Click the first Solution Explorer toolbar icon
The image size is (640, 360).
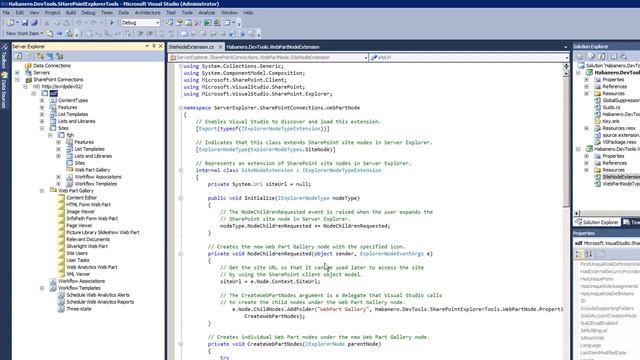coord(580,56)
